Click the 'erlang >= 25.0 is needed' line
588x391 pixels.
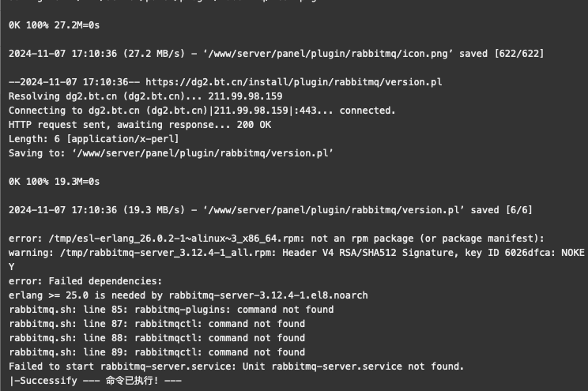[188, 295]
